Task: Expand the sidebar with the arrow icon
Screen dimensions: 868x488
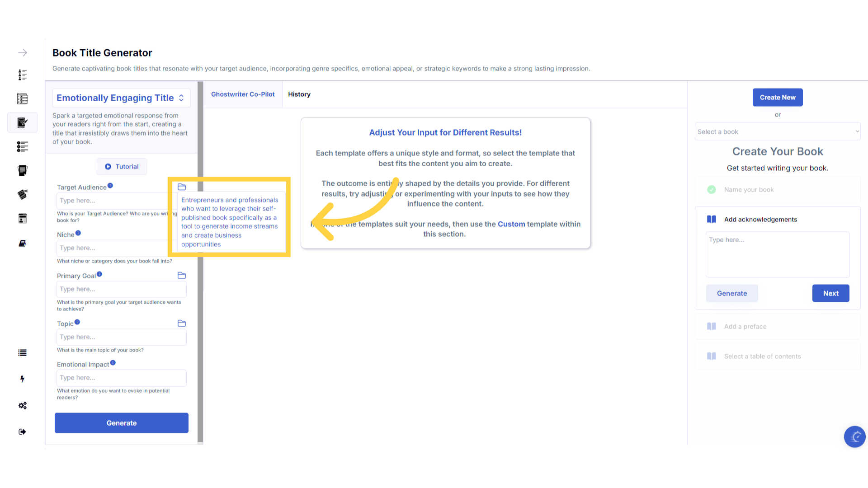Action: tap(23, 53)
